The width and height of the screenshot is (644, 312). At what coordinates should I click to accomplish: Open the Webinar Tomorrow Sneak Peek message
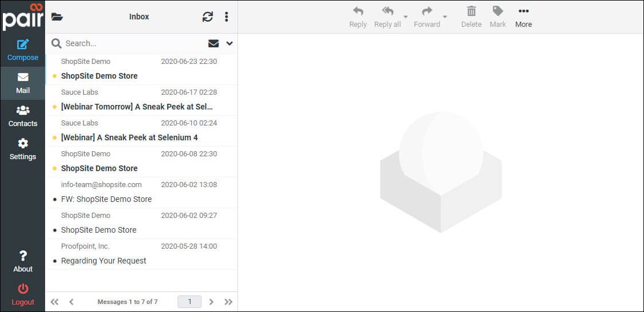(x=141, y=100)
